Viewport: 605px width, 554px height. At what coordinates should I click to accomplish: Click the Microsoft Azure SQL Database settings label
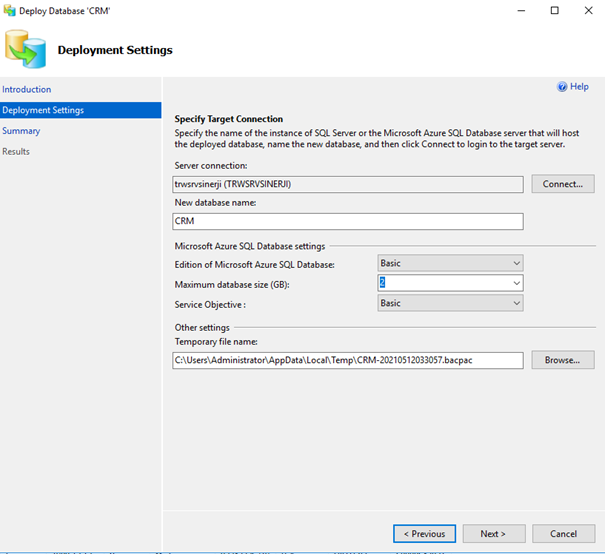click(250, 246)
